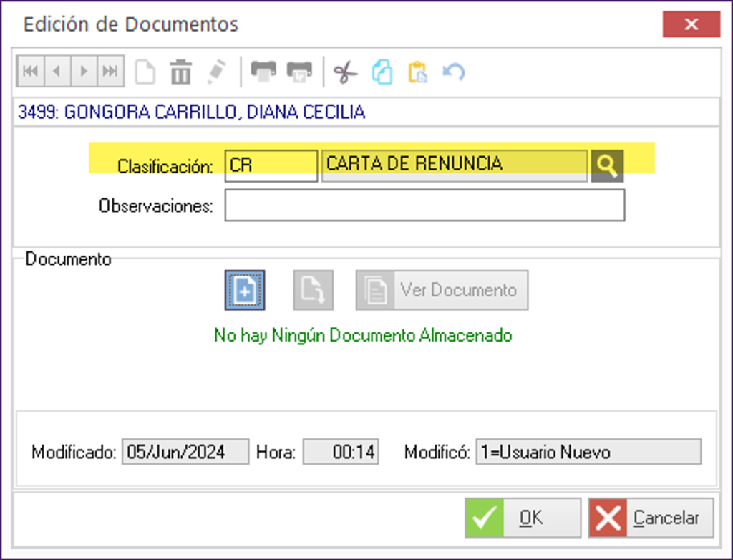Open Ver Documento viewer
This screenshot has height=560, width=733.
point(441,289)
